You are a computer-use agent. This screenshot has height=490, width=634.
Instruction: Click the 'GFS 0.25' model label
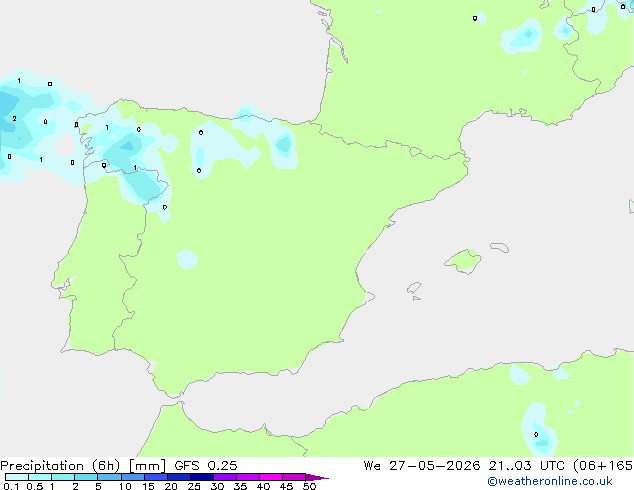[206, 466]
